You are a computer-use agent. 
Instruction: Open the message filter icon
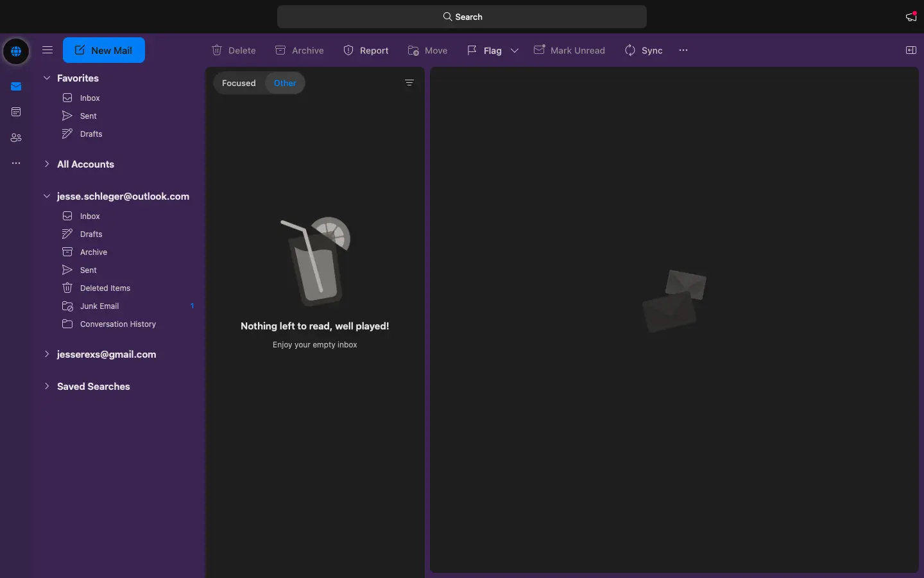[x=409, y=83]
